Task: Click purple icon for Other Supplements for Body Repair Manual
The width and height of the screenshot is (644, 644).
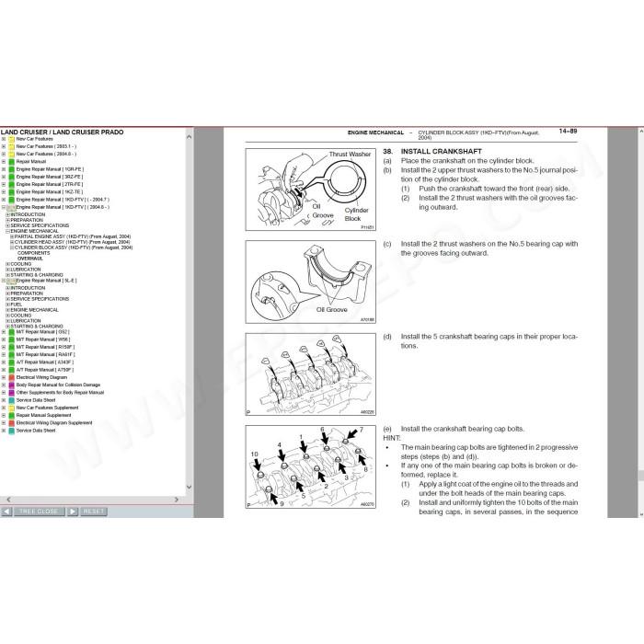Action: tap(11, 393)
